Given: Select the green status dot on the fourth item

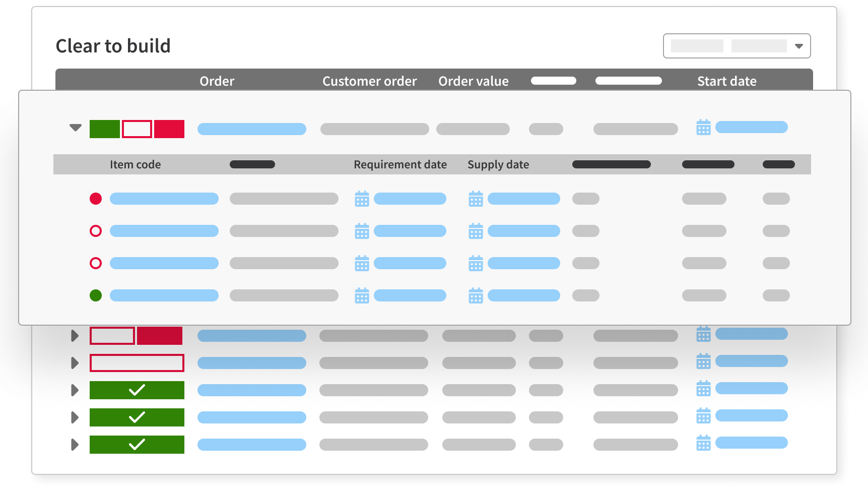Looking at the screenshot, I should [95, 295].
